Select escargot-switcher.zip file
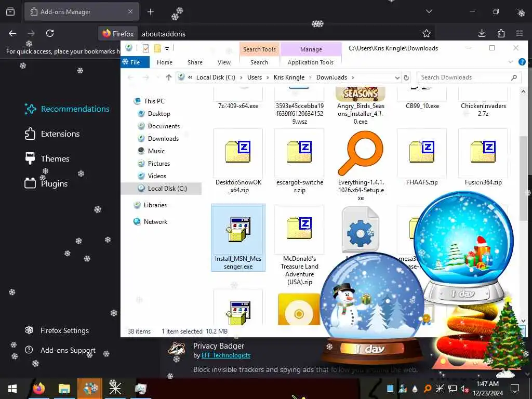The width and height of the screenshot is (532, 399). 299,162
